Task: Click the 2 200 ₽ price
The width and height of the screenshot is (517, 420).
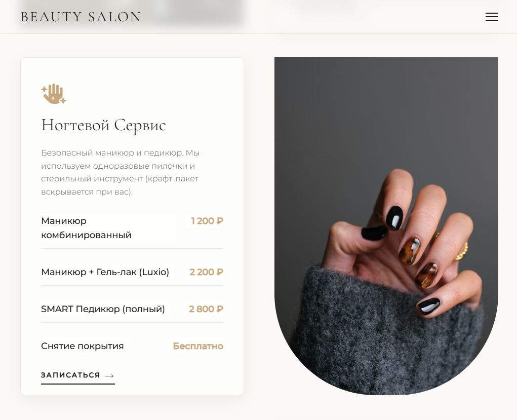Action: pos(206,272)
